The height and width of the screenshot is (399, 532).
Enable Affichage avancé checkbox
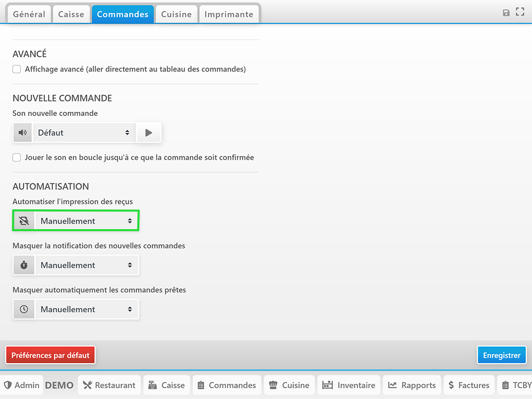point(17,69)
